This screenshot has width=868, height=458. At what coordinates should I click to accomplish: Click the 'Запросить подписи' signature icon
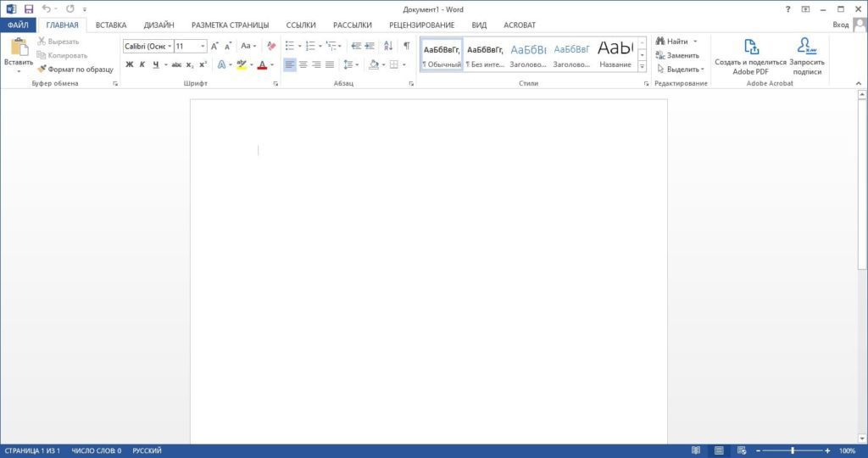coord(807,47)
